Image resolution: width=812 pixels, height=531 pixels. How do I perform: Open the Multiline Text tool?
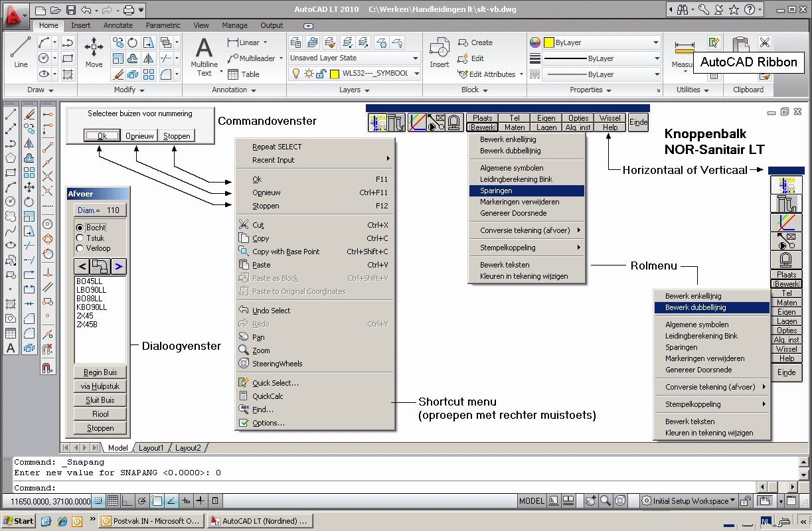tap(204, 56)
